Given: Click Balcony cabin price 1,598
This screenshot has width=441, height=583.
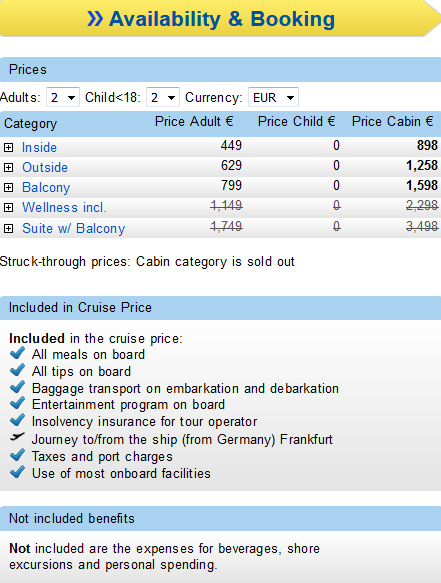Looking at the screenshot, I should point(422,185).
